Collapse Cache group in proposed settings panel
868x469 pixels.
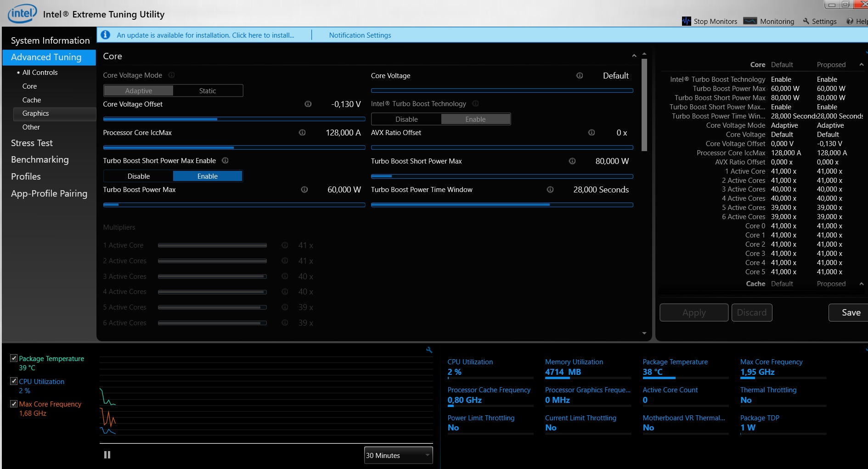tap(862, 284)
